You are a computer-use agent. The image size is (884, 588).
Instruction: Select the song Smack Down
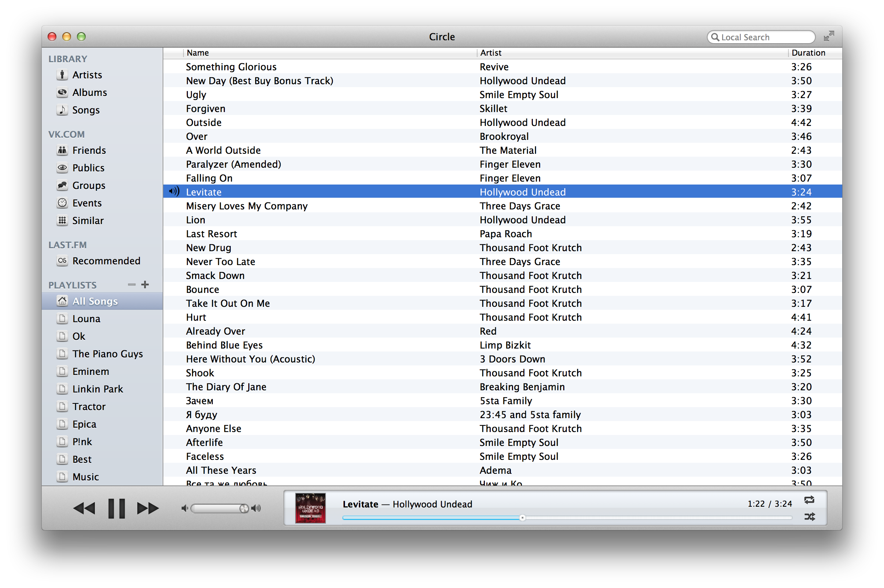[502, 276]
